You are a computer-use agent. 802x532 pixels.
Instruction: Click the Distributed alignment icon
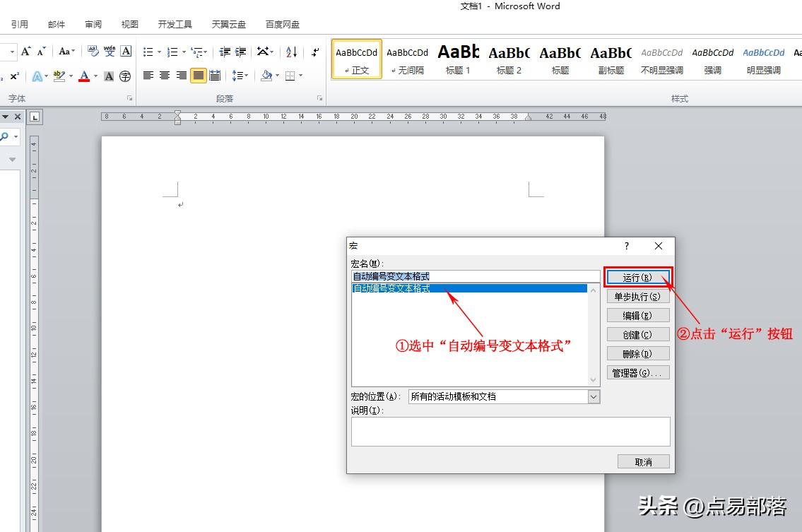point(215,76)
